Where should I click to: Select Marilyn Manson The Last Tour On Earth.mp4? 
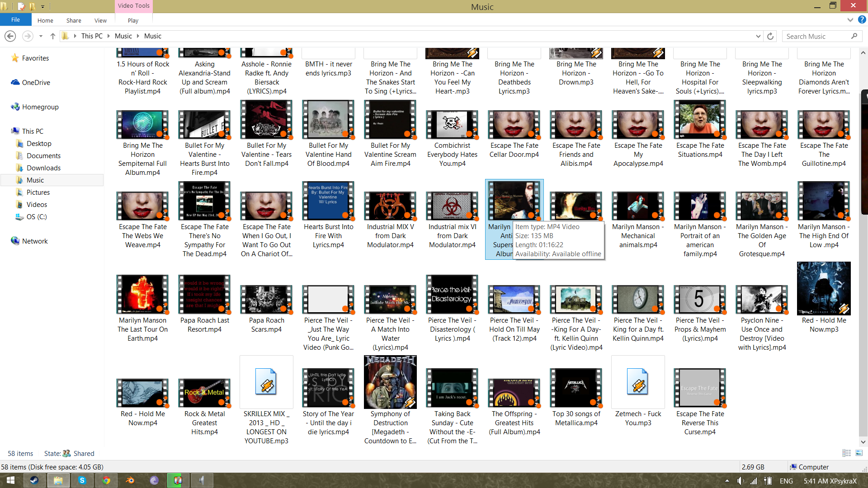(x=142, y=309)
